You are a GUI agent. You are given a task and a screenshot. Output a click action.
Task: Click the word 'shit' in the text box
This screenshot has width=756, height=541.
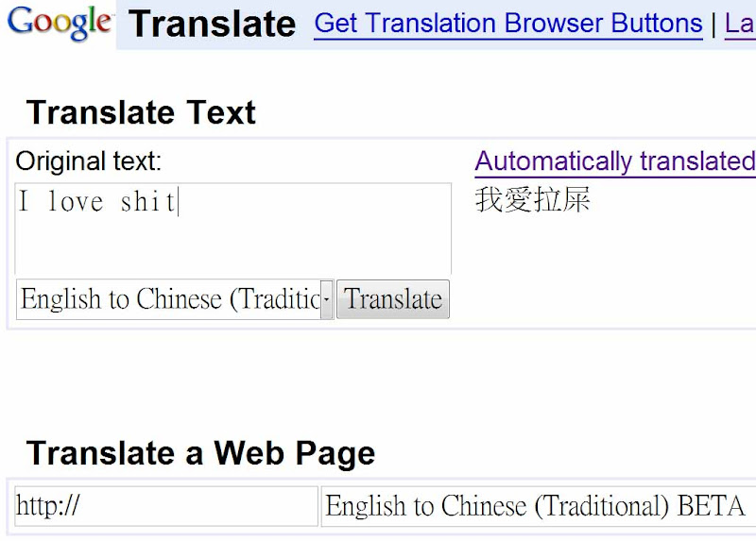(x=148, y=201)
